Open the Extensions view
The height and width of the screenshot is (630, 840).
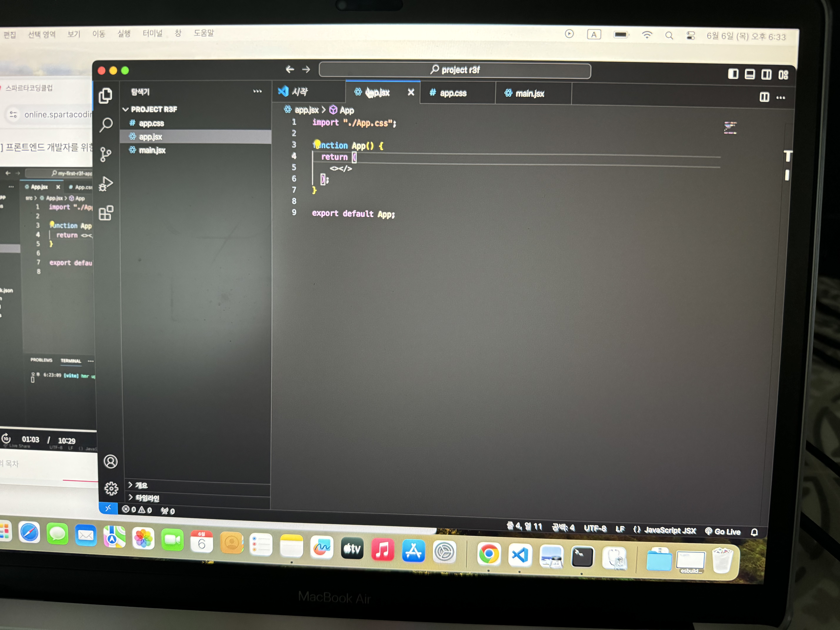[x=106, y=213]
